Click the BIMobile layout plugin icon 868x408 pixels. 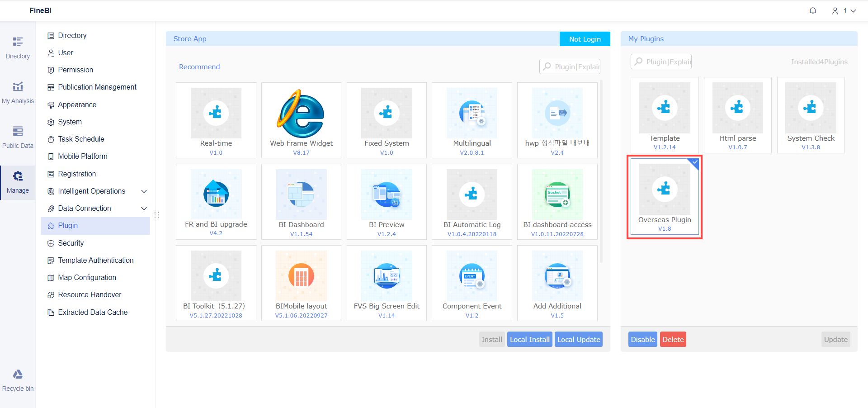tap(301, 276)
